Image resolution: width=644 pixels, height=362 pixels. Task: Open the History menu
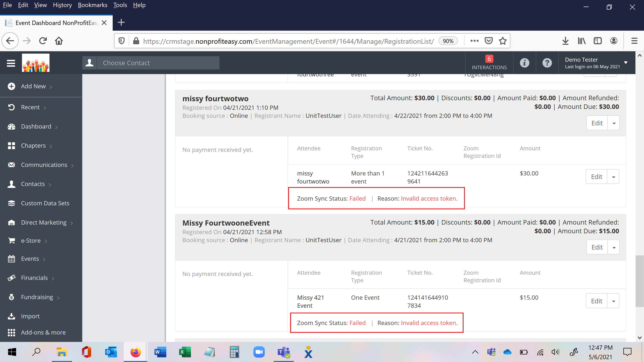(62, 5)
